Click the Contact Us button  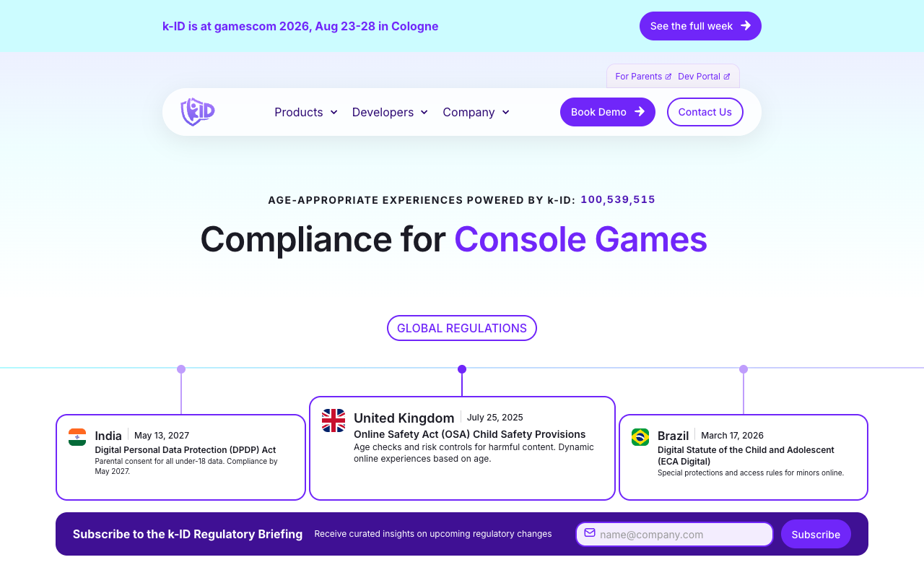[705, 112]
